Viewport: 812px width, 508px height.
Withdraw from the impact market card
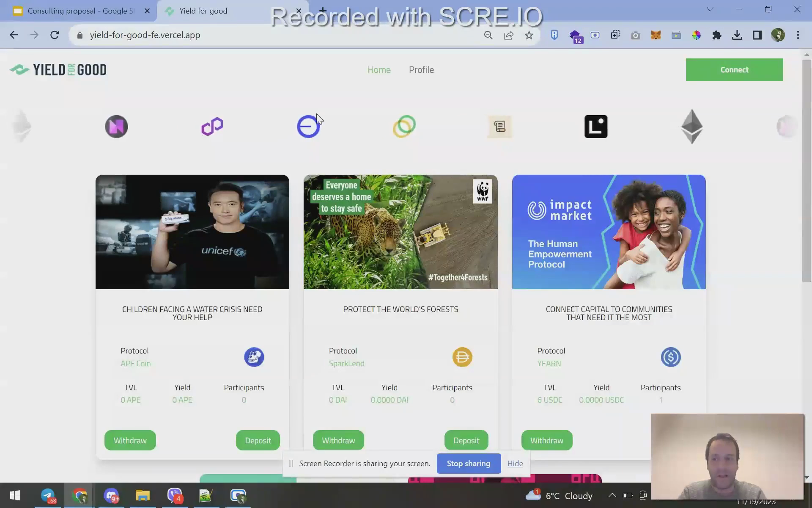(x=547, y=440)
